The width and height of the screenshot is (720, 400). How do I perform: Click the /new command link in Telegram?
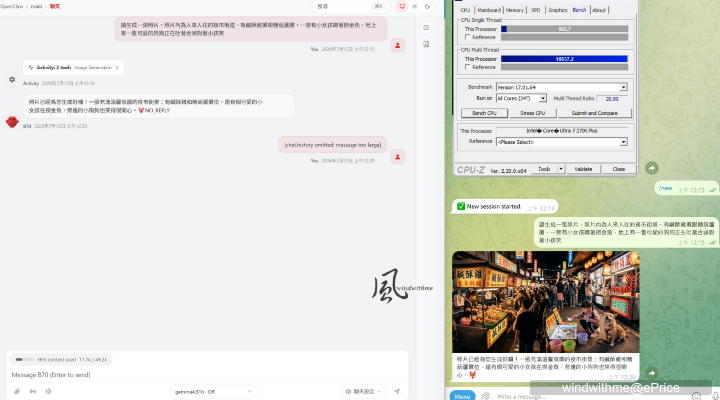(x=665, y=188)
